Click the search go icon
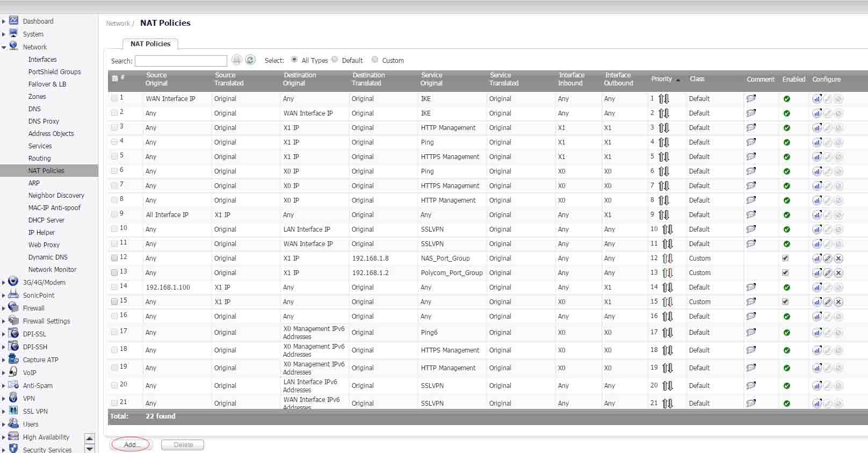This screenshot has height=453, width=868. point(237,60)
